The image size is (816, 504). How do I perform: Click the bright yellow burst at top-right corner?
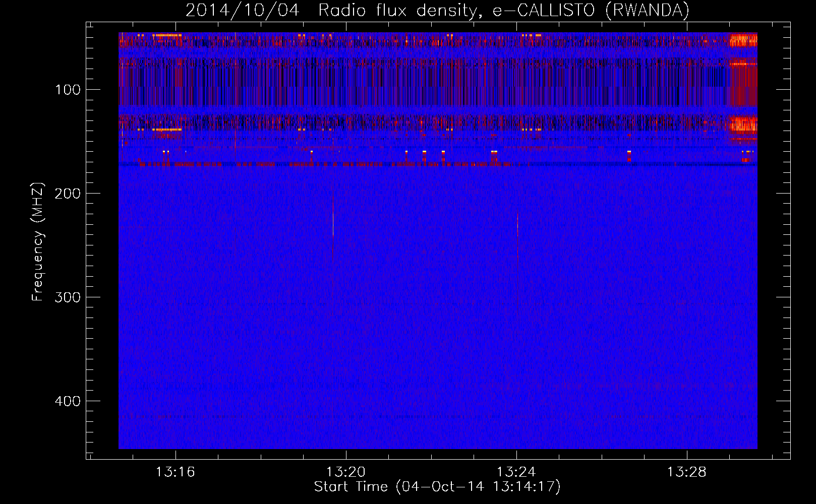tap(743, 40)
